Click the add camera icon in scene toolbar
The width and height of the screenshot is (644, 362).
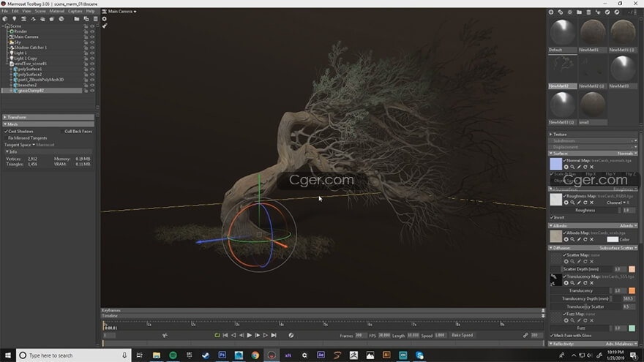tap(24, 19)
